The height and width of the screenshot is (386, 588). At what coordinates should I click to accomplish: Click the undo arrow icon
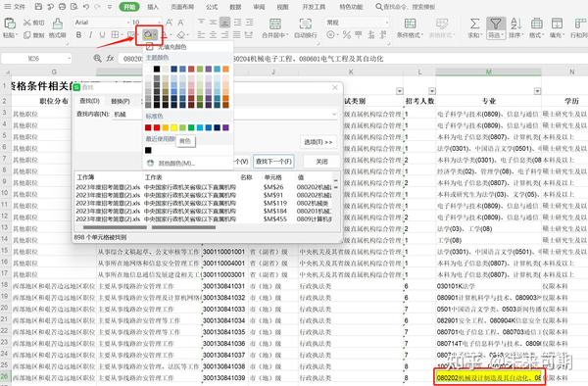tap(86, 7)
